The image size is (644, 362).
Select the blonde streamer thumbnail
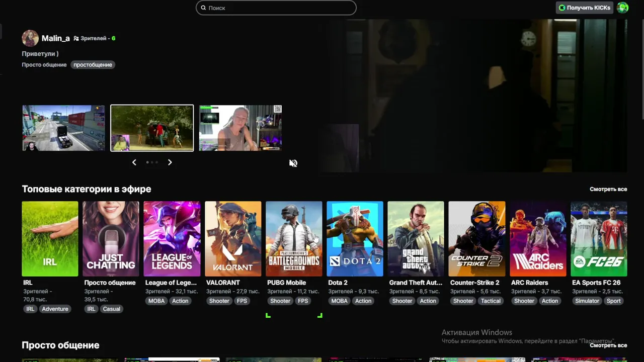tap(240, 128)
